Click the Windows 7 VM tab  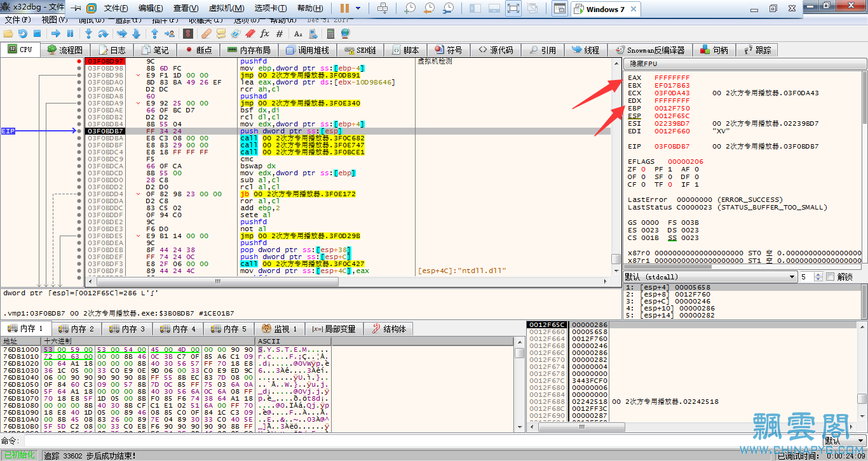tap(605, 9)
